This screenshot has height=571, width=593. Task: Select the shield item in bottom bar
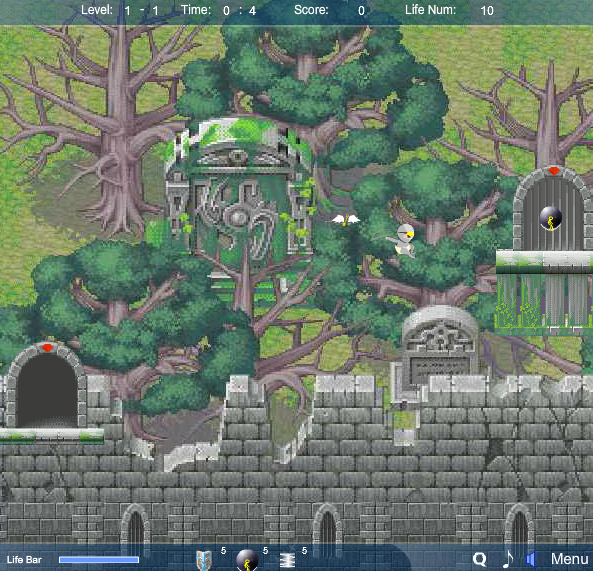point(203,560)
